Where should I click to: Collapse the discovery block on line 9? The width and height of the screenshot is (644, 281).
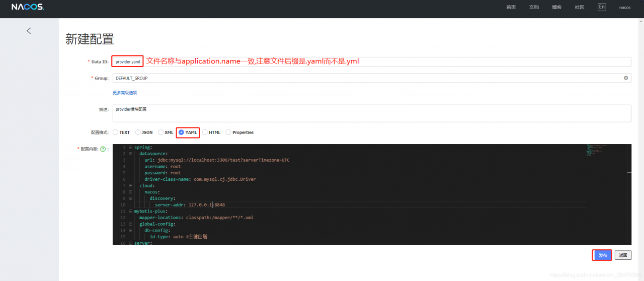tap(131, 198)
